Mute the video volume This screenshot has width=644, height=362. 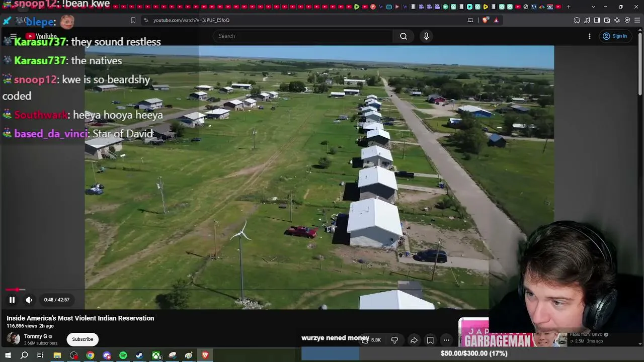pyautogui.click(x=29, y=300)
